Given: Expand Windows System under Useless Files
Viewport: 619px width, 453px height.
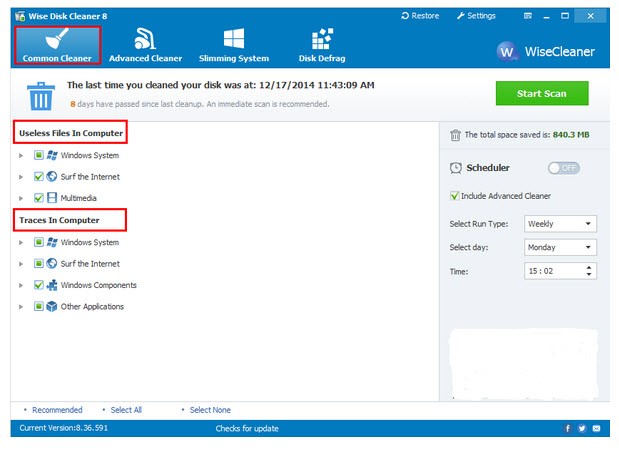Looking at the screenshot, I should coord(21,155).
